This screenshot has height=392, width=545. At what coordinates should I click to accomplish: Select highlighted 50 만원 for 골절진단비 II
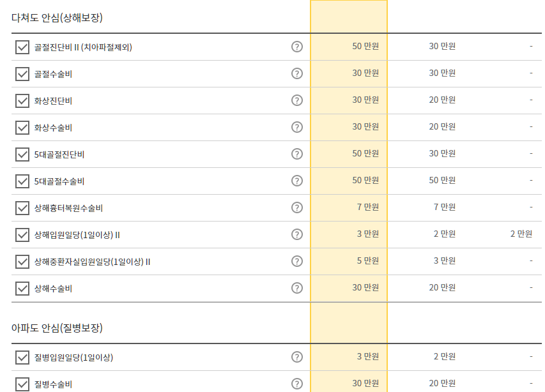[365, 46]
